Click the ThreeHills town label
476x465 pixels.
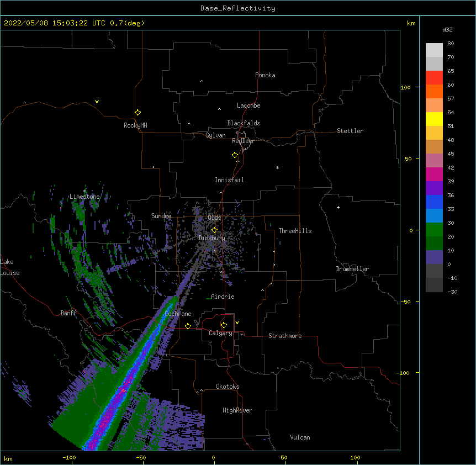tap(295, 231)
